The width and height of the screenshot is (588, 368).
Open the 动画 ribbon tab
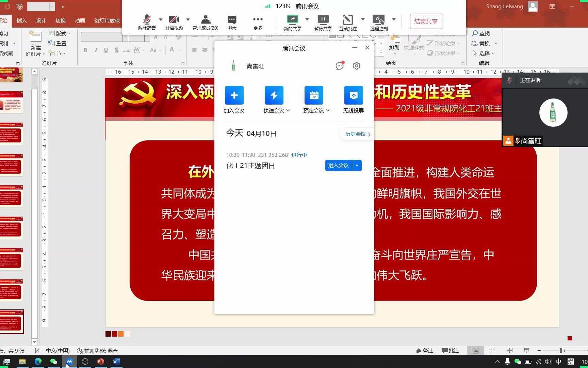pos(80,20)
